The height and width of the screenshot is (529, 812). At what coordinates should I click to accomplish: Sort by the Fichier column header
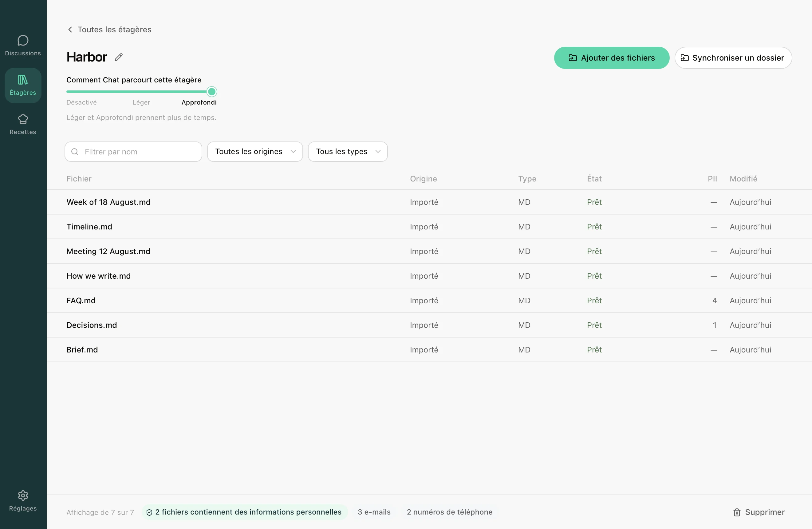pyautogui.click(x=79, y=179)
